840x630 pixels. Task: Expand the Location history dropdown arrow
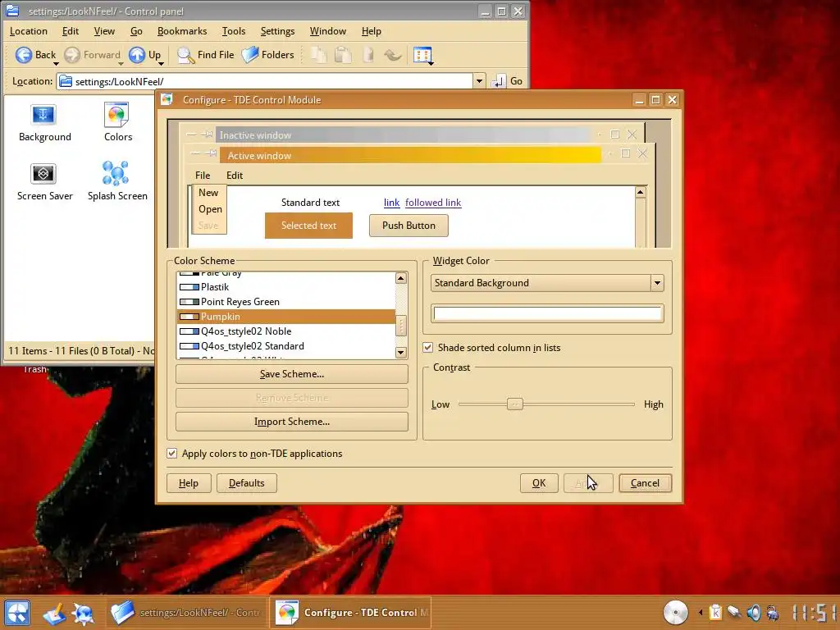479,81
